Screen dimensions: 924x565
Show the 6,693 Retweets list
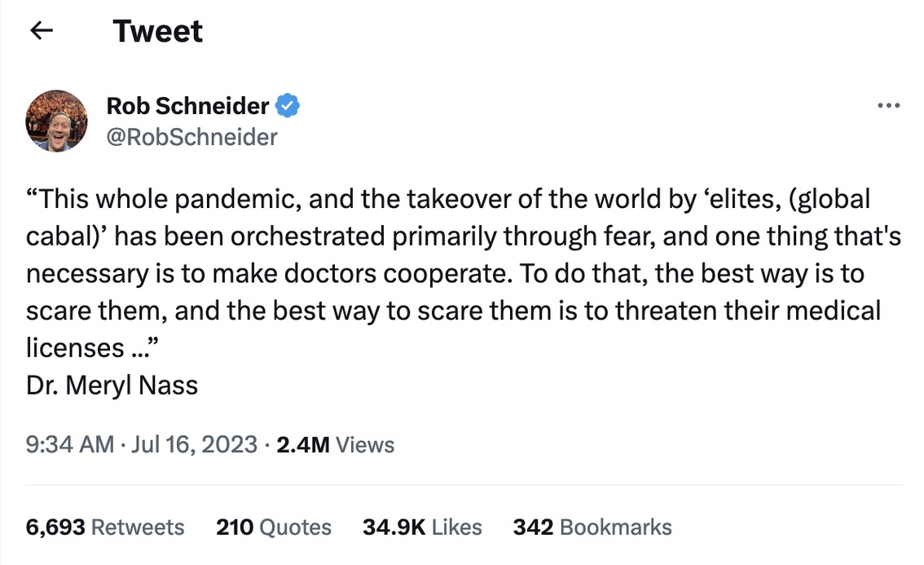[105, 527]
